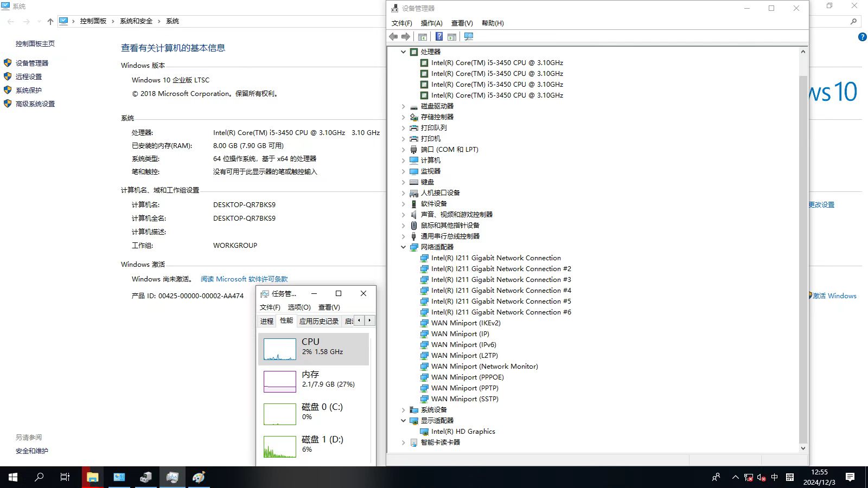The height and width of the screenshot is (488, 868).
Task: Click the back arrow in Device Manager toolbar
Action: pos(393,36)
